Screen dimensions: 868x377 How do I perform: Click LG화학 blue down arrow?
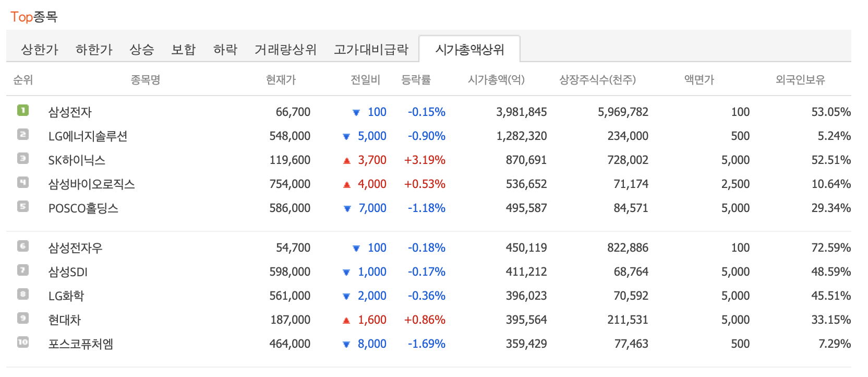point(346,296)
